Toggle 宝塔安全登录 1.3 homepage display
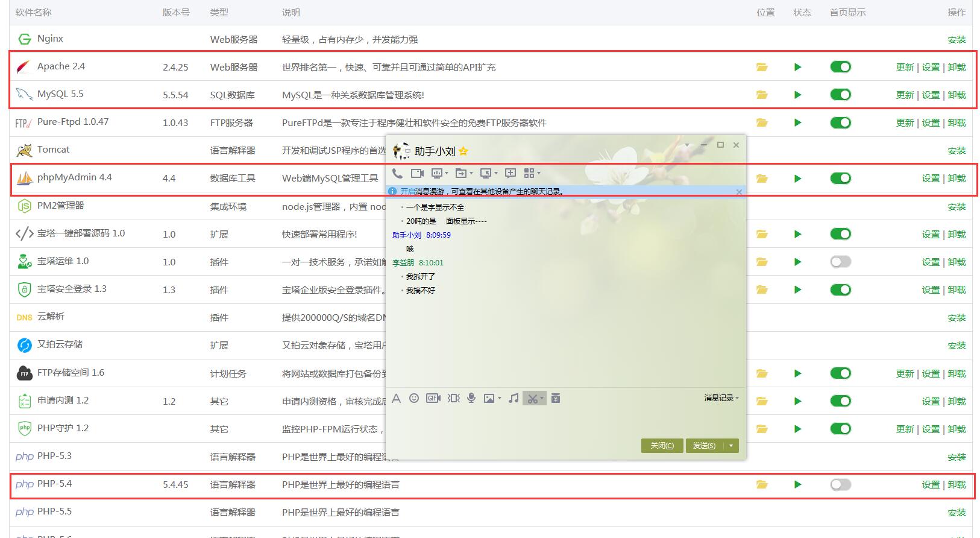Image resolution: width=980 pixels, height=538 pixels. (x=840, y=290)
